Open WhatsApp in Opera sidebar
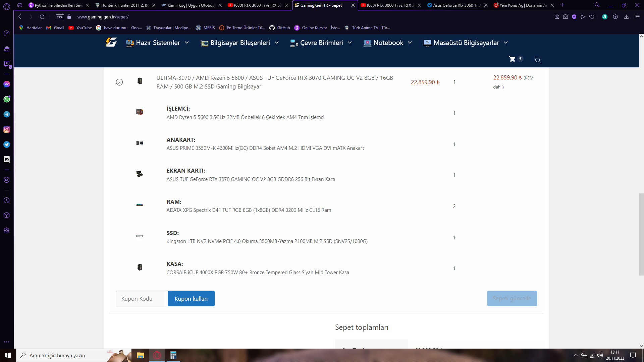Viewport: 644px width, 362px height. point(7,99)
